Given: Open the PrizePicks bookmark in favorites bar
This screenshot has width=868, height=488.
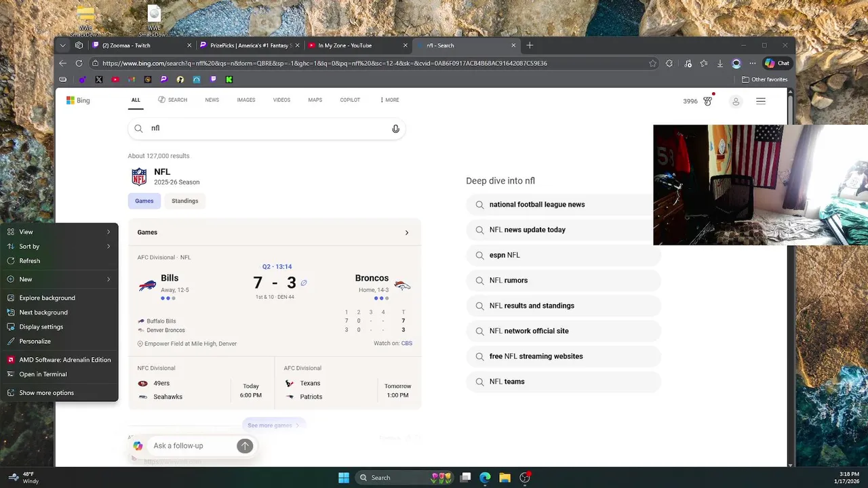Looking at the screenshot, I should [164, 79].
